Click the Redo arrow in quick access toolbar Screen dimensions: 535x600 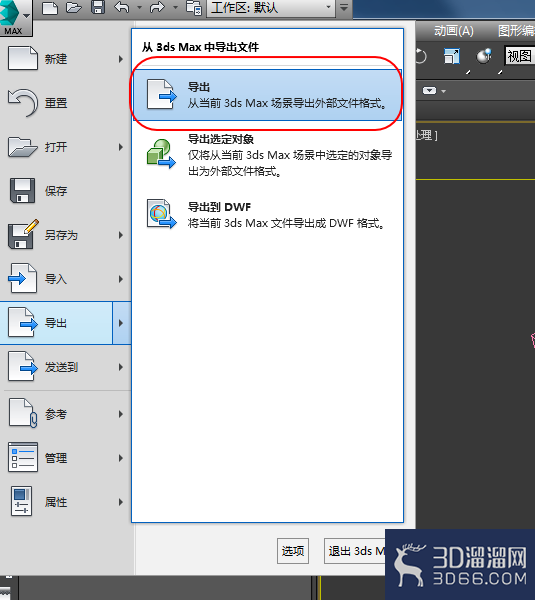click(x=157, y=7)
